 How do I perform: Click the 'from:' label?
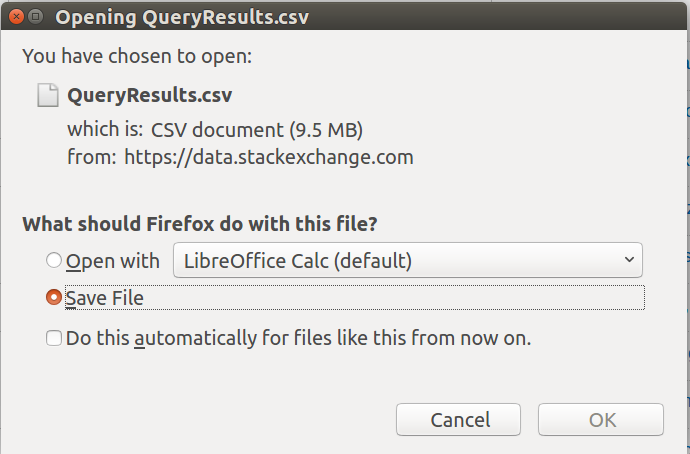pos(92,157)
